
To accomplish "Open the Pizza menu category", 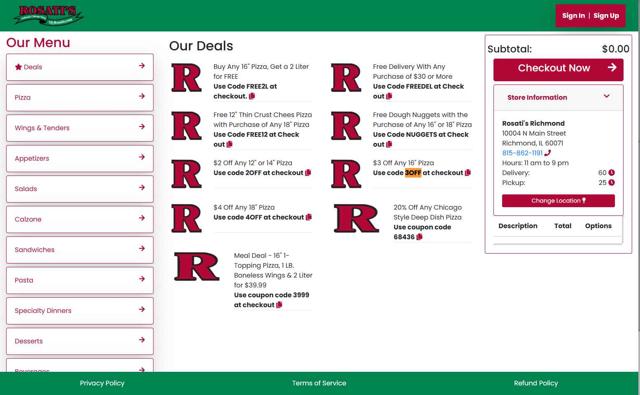I will click(80, 98).
